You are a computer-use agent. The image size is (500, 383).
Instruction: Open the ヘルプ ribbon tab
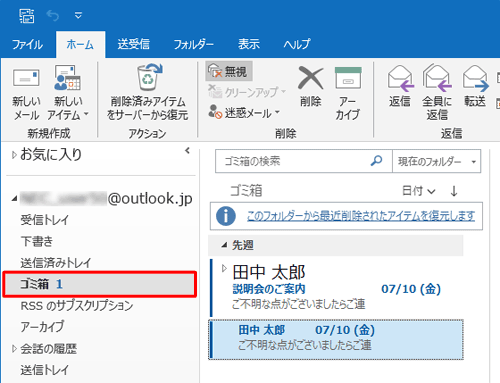297,44
